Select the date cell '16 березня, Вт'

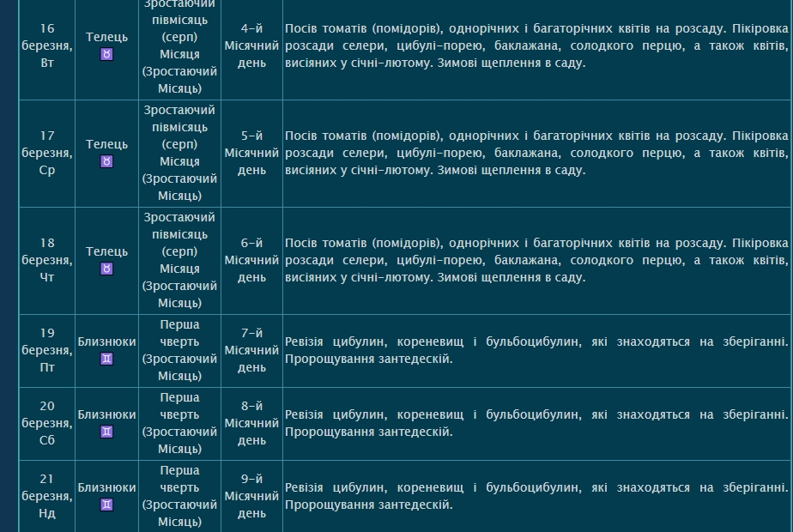47,45
